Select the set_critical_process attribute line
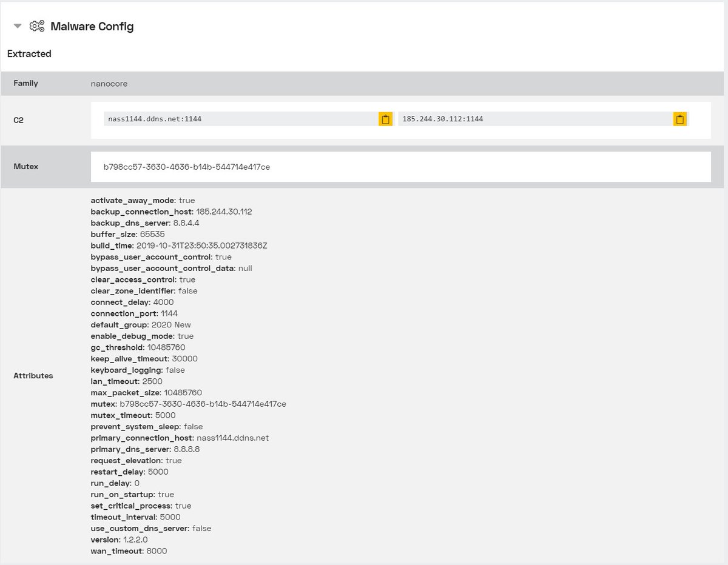 (x=141, y=506)
